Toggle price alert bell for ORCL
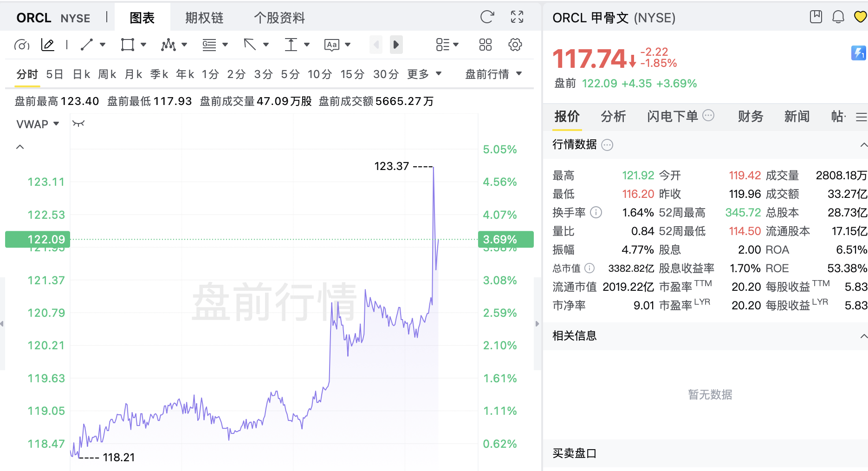Image resolution: width=868 pixels, height=471 pixels. point(838,17)
